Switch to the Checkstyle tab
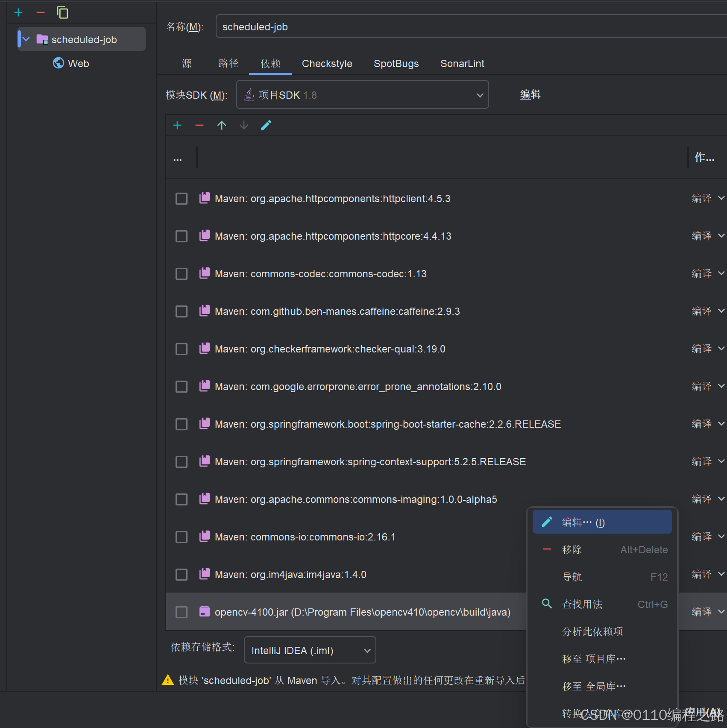This screenshot has height=728, width=727. (x=327, y=63)
